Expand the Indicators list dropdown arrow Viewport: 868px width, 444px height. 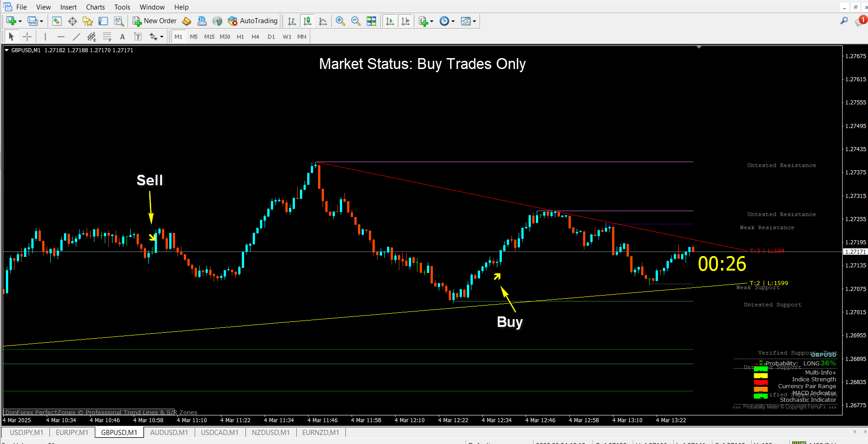pos(432,21)
